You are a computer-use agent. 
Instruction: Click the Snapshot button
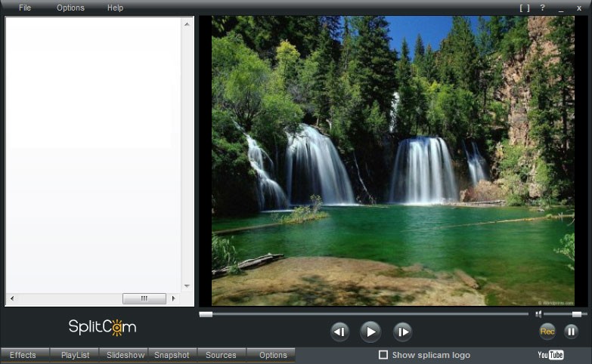pos(172,355)
